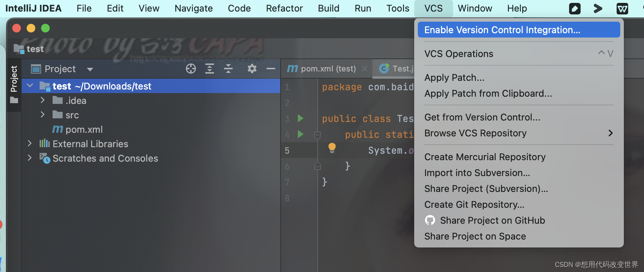Choose Apply Patch from Clipboard...
Image resolution: width=644 pixels, height=272 pixels.
(x=519, y=93)
